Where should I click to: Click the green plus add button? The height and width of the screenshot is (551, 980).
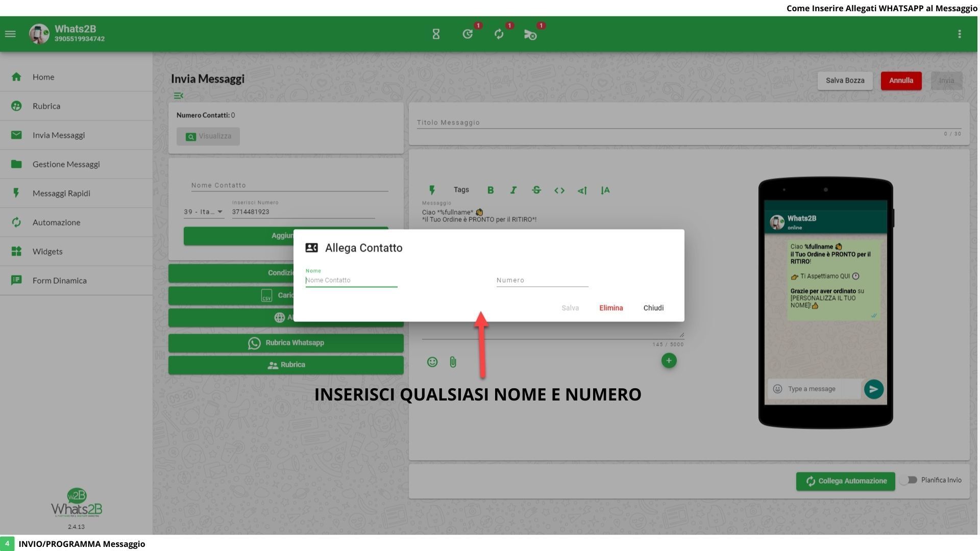pyautogui.click(x=669, y=361)
